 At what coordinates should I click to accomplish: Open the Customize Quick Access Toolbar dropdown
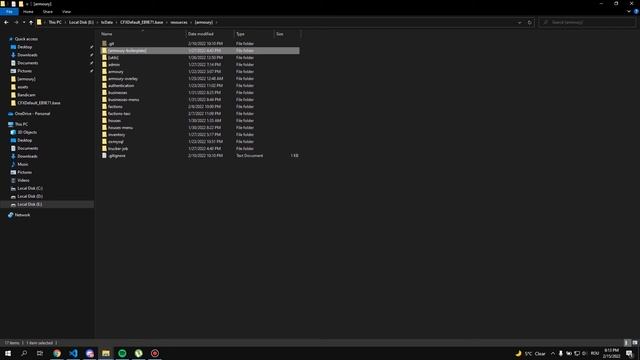[x=27, y=4]
